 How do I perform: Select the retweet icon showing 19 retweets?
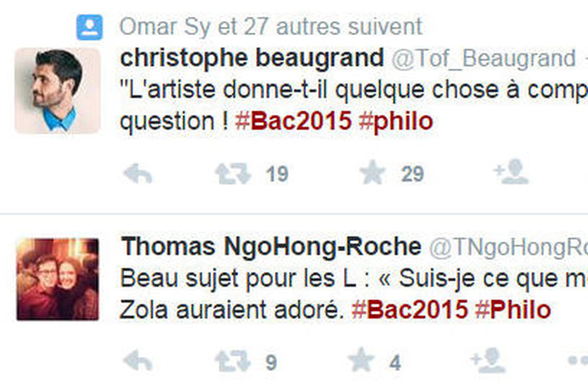click(x=231, y=172)
